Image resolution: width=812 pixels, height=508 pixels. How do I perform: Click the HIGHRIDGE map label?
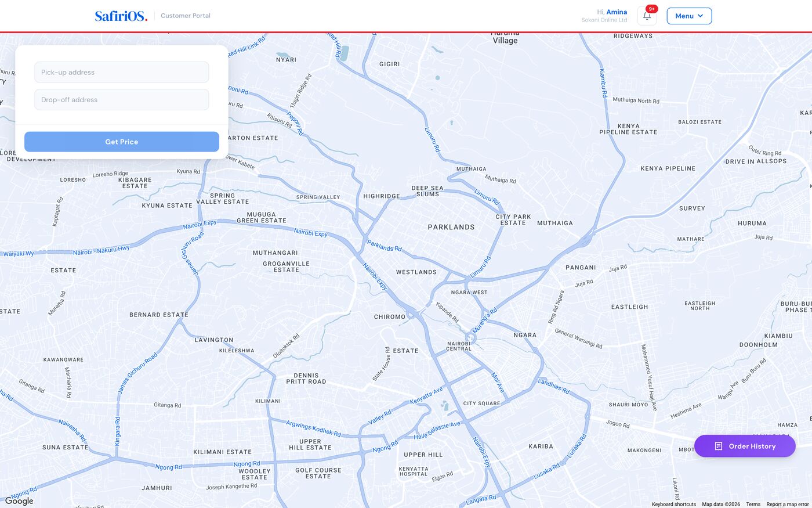pos(382,196)
